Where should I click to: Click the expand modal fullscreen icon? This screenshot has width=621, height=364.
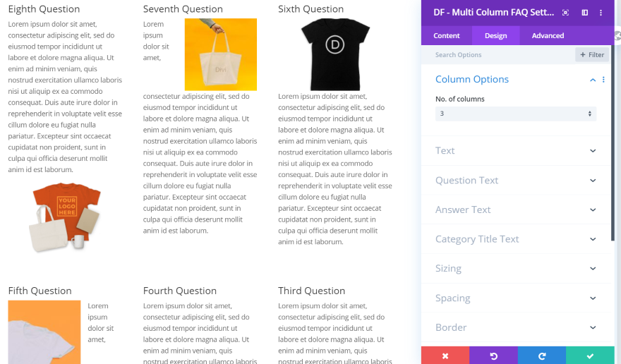tap(565, 13)
